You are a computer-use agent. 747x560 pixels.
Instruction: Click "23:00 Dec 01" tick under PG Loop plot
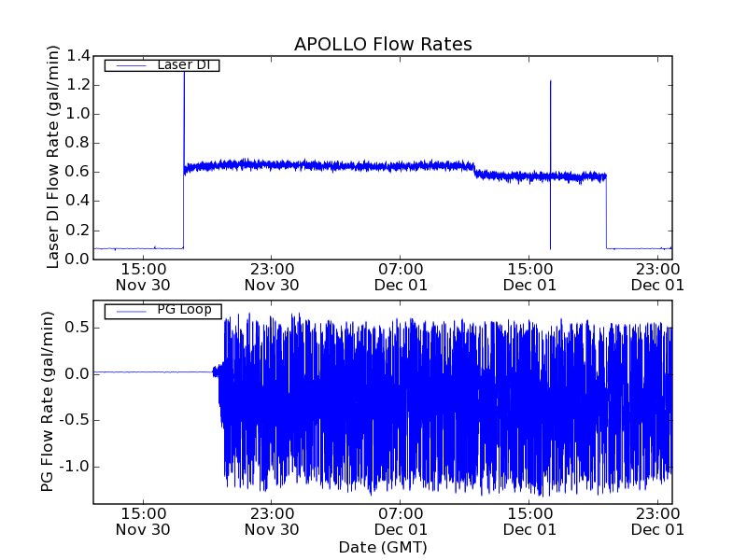[x=658, y=522]
